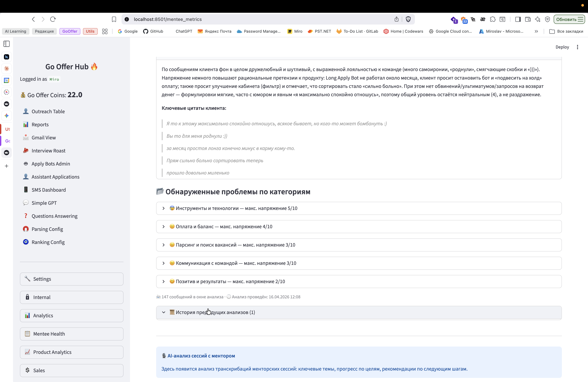Click the plus icon in vertical tab strip
This screenshot has width=588, height=382.
pyautogui.click(x=7, y=166)
